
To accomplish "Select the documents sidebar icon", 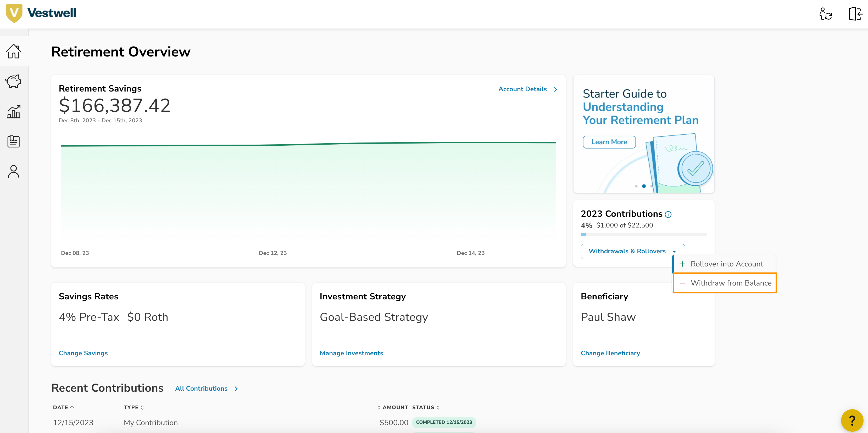I will tap(13, 141).
